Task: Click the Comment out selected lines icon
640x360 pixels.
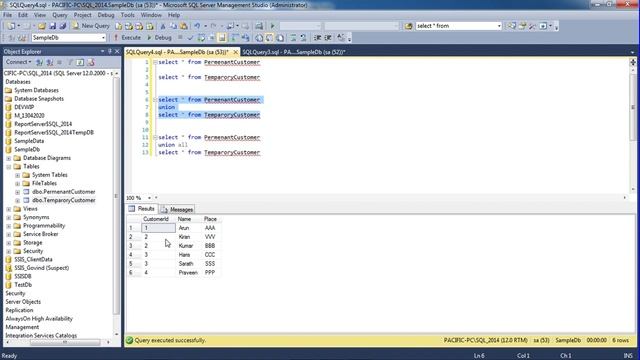Action: [293, 38]
